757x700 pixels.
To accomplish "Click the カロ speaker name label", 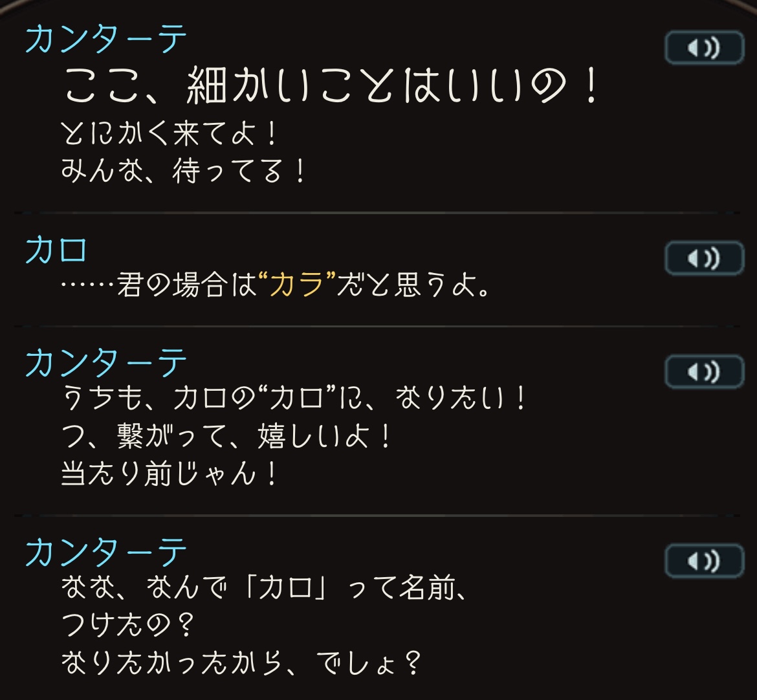I will [56, 250].
